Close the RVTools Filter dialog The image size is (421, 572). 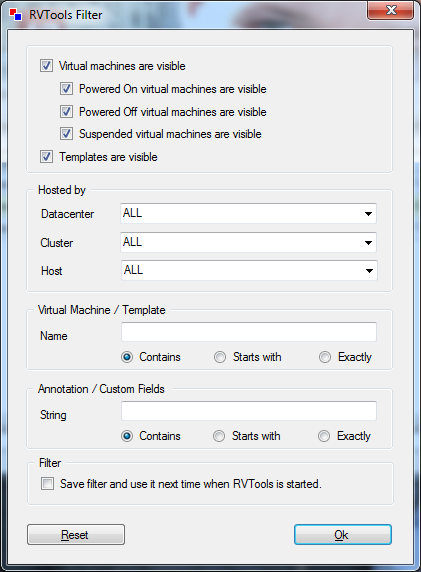pyautogui.click(x=391, y=10)
